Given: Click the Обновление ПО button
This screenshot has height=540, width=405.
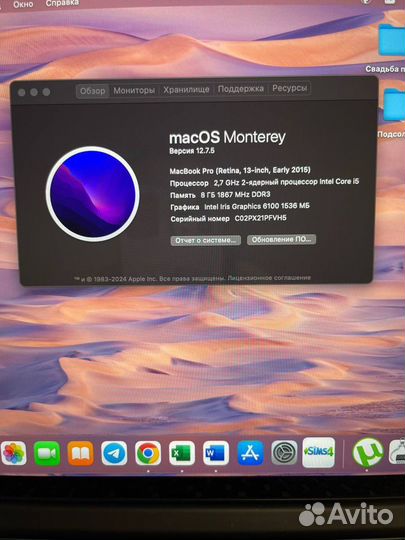Looking at the screenshot, I should [x=281, y=240].
